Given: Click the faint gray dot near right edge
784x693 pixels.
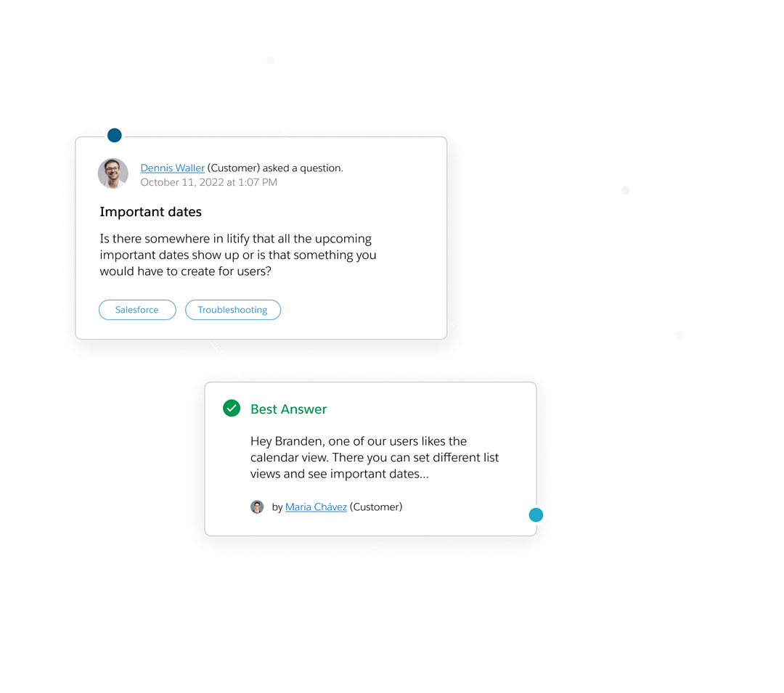Looking at the screenshot, I should pos(679,335).
